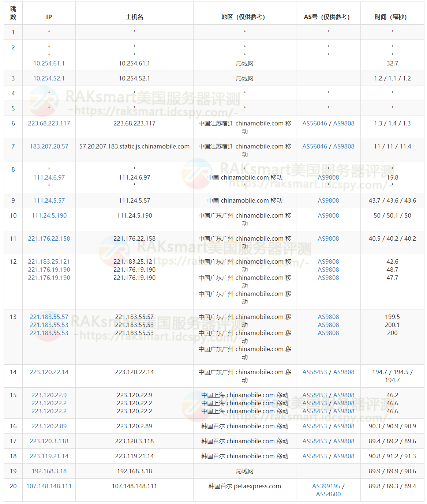The height and width of the screenshot is (504, 427).
Task: Open AS58453 link in hop 14 row
Action: pos(315,372)
